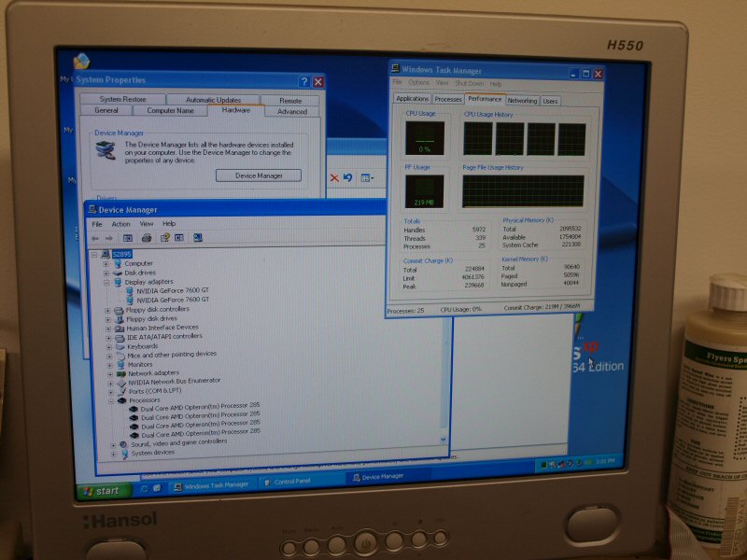Click the System Properties help question button
747x560 pixels.
click(304, 82)
